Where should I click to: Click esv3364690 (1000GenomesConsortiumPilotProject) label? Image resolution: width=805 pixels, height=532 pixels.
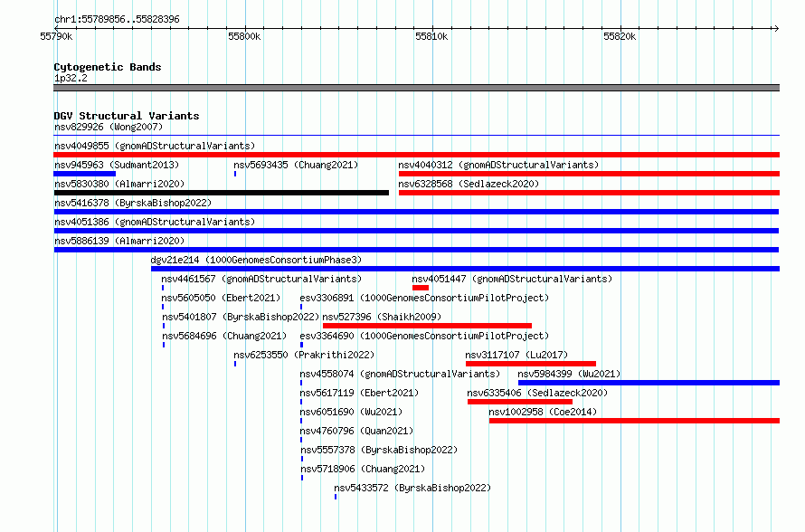(424, 336)
